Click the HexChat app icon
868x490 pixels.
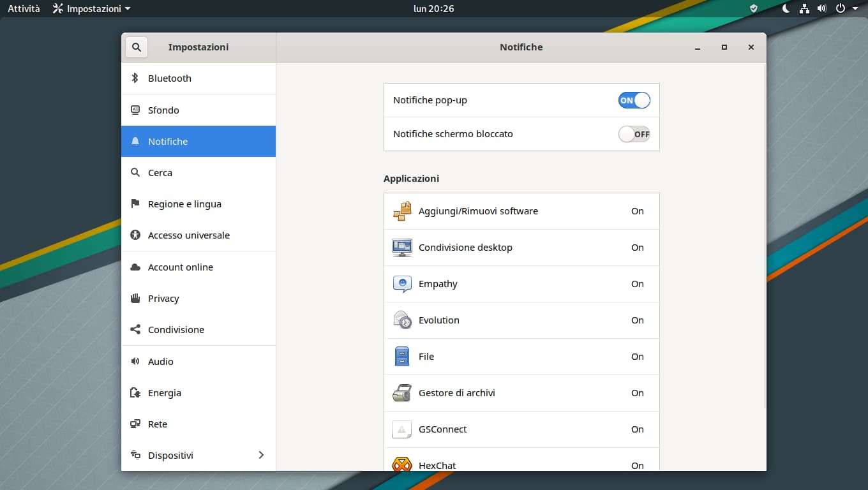pos(402,464)
